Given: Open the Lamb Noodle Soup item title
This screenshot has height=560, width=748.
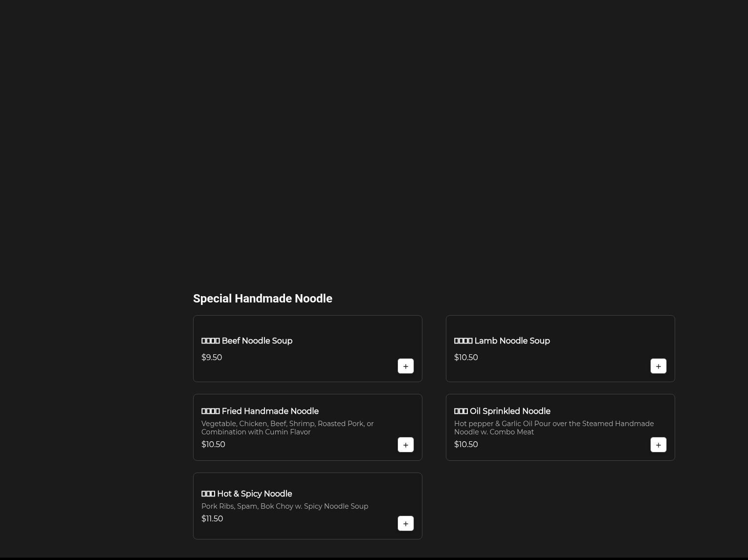Looking at the screenshot, I should 502,341.
